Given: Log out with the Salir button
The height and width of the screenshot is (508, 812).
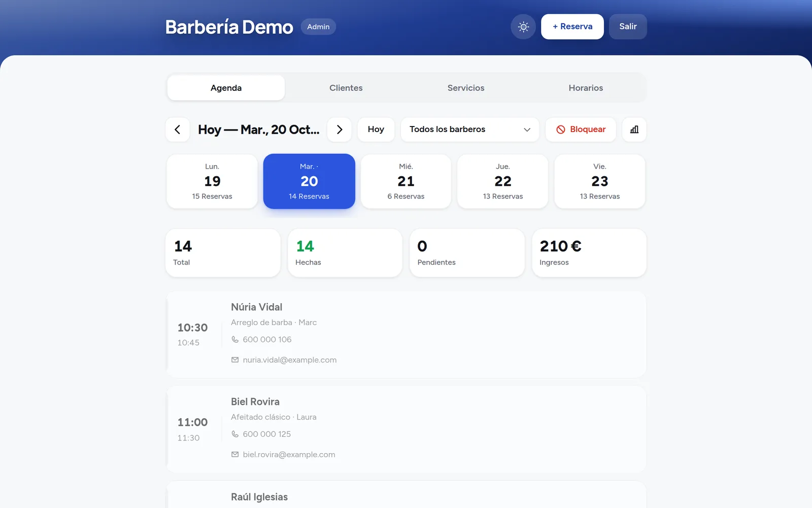Looking at the screenshot, I should pyautogui.click(x=628, y=26).
